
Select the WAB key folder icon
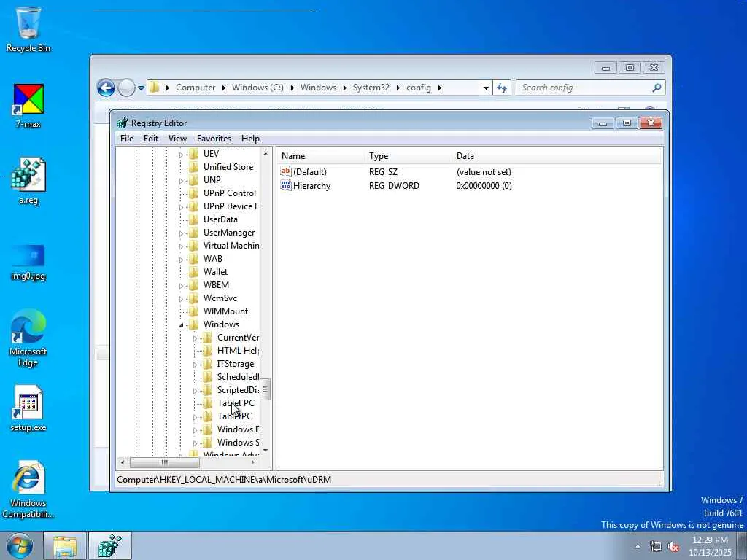[193, 259]
